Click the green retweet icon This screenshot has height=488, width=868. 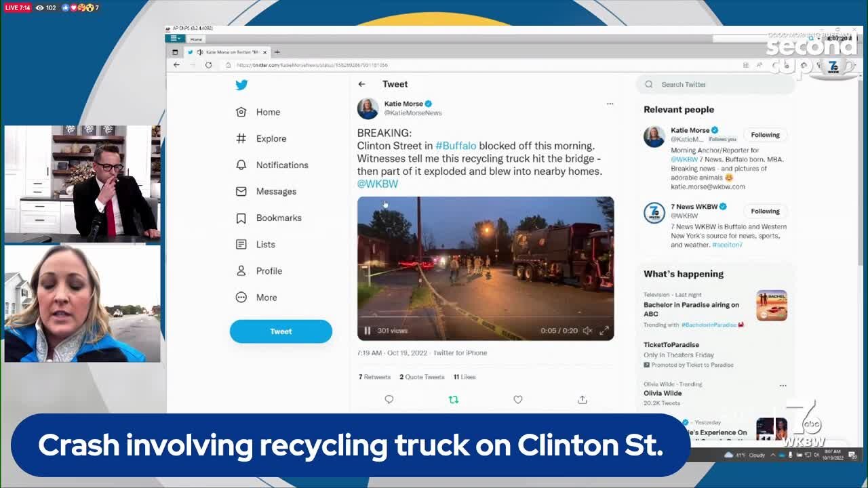click(454, 400)
